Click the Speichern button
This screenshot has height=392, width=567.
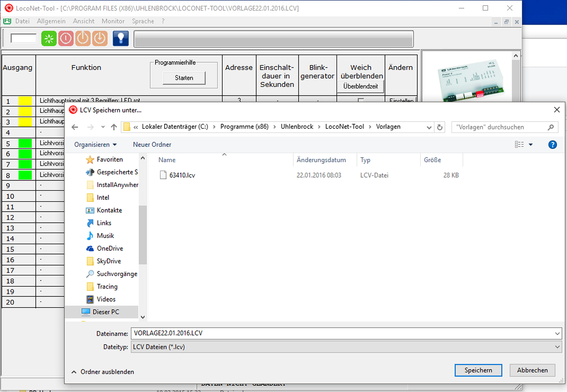478,371
